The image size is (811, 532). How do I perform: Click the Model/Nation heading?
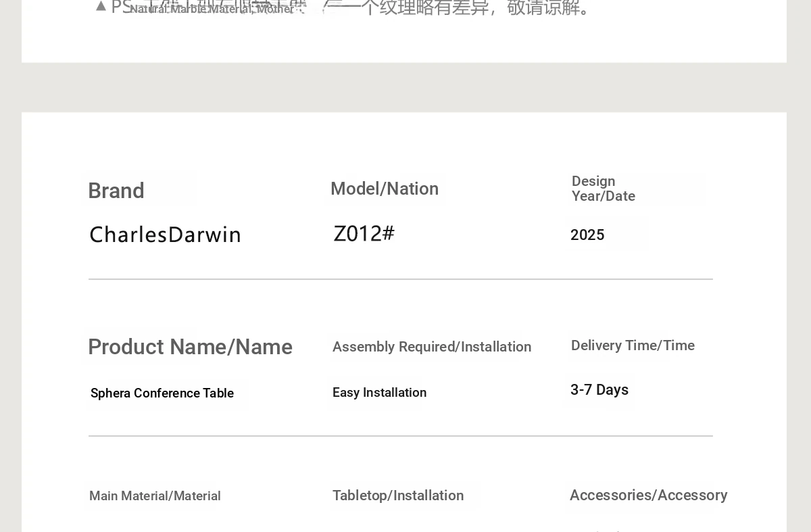coord(385,189)
